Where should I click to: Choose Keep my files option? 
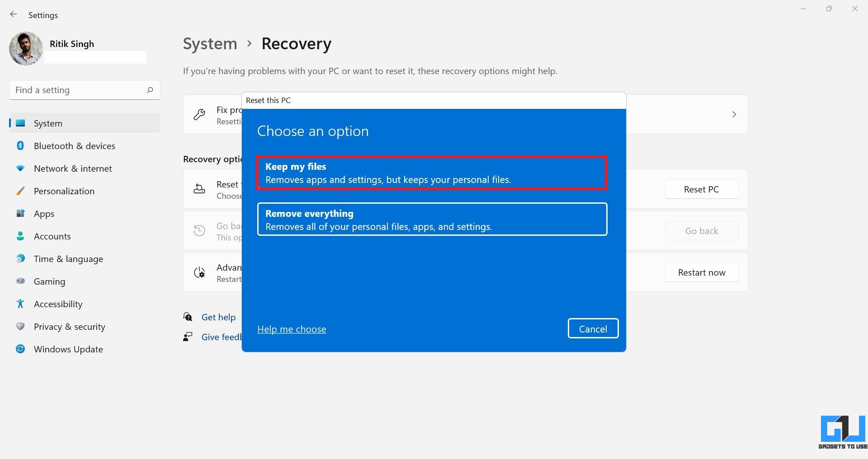click(432, 173)
